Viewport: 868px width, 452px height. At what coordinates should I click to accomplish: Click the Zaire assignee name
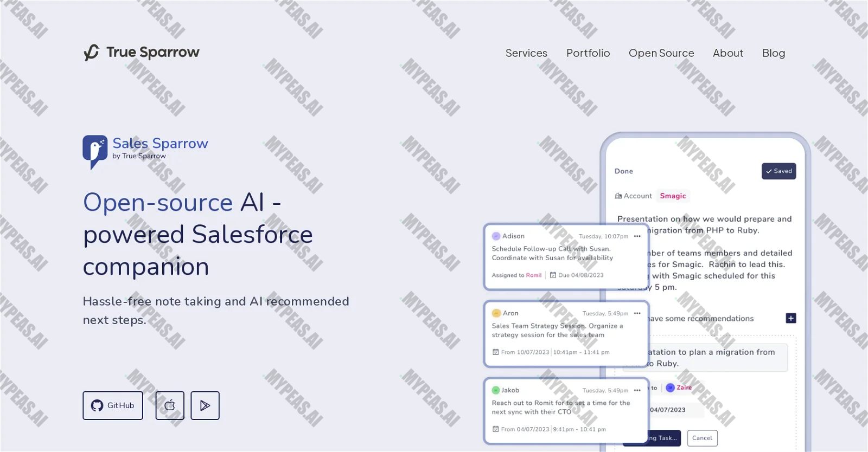coord(684,388)
